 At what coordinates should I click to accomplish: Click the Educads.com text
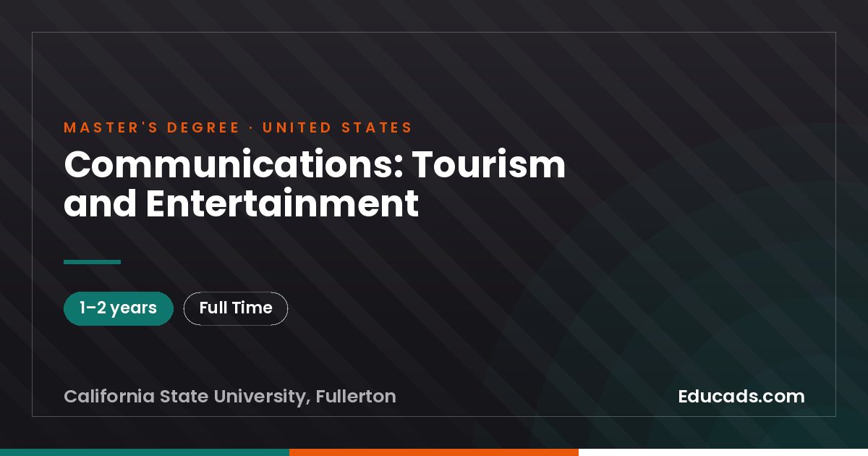(741, 397)
